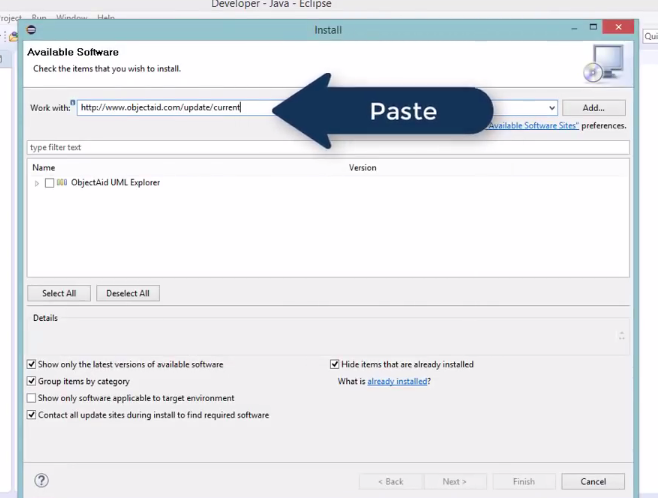Open the Work with dropdown arrow

pos(552,108)
